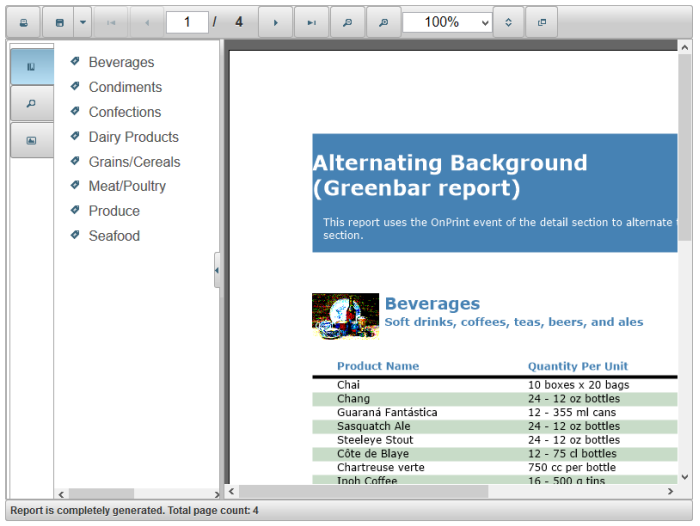Navigate to the Seafood bookmark
700x526 pixels.
click(114, 236)
